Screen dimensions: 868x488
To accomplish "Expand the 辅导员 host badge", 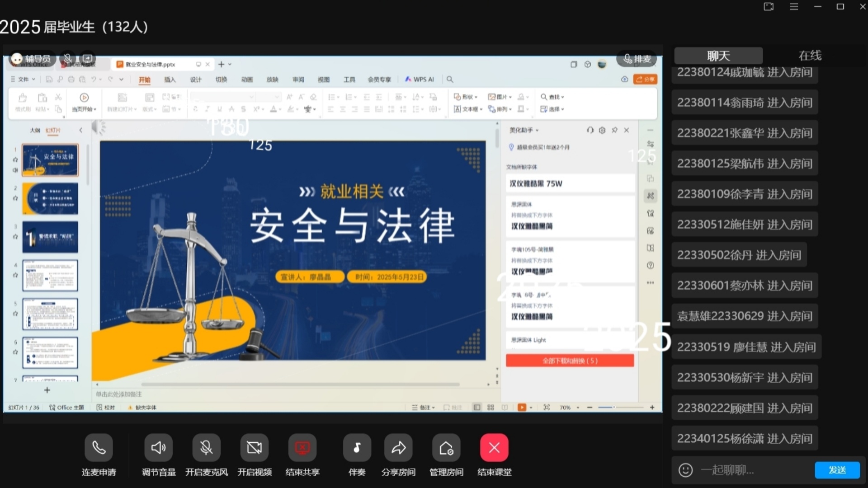I will pos(32,59).
